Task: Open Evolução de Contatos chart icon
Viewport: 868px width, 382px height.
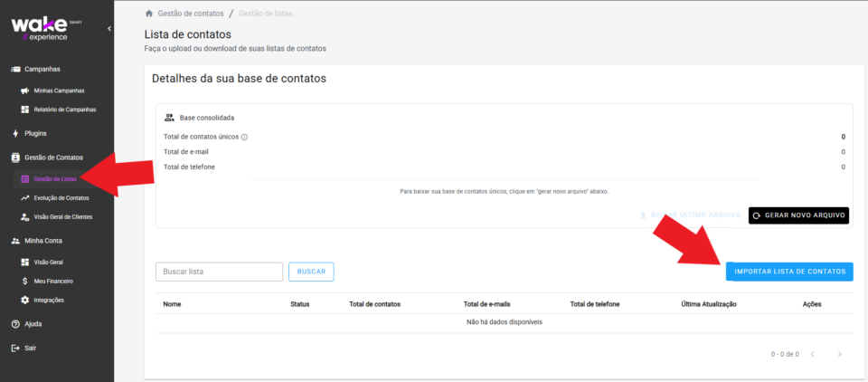Action: click(24, 197)
